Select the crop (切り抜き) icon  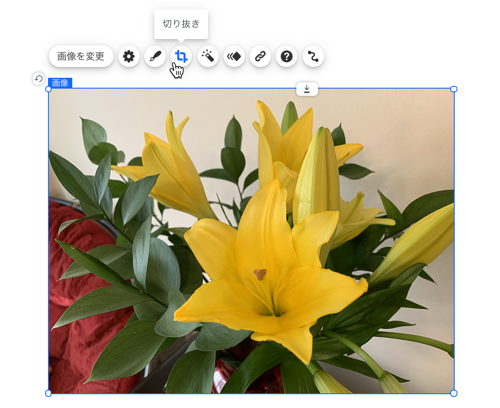click(181, 56)
